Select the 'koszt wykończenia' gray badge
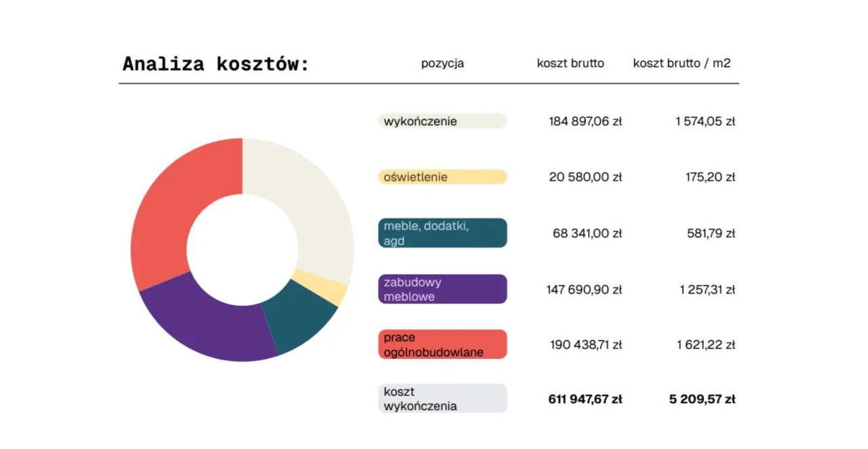Image resolution: width=868 pixels, height=449 pixels. (x=442, y=398)
